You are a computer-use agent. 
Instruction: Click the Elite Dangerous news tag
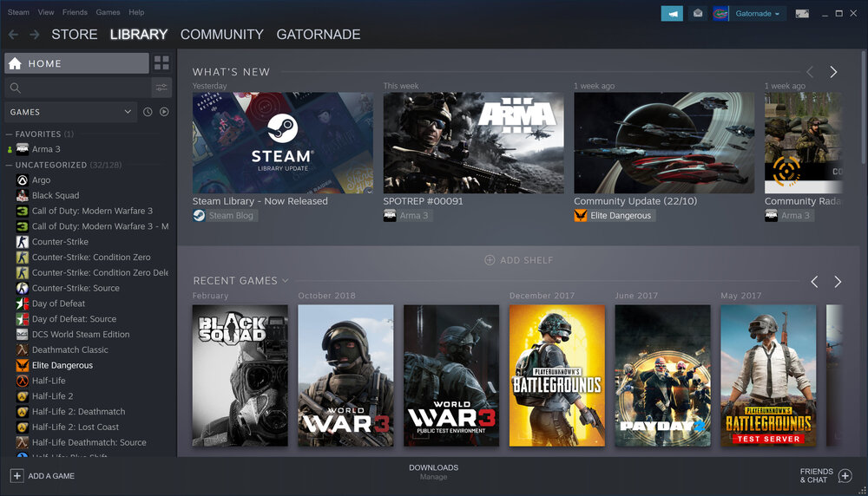(615, 216)
